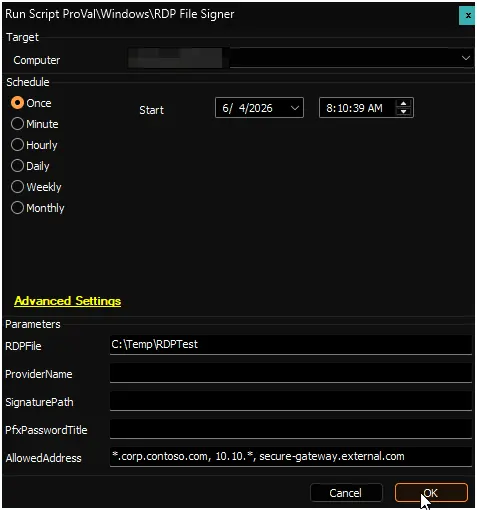Decrease start time with down arrow

click(403, 112)
